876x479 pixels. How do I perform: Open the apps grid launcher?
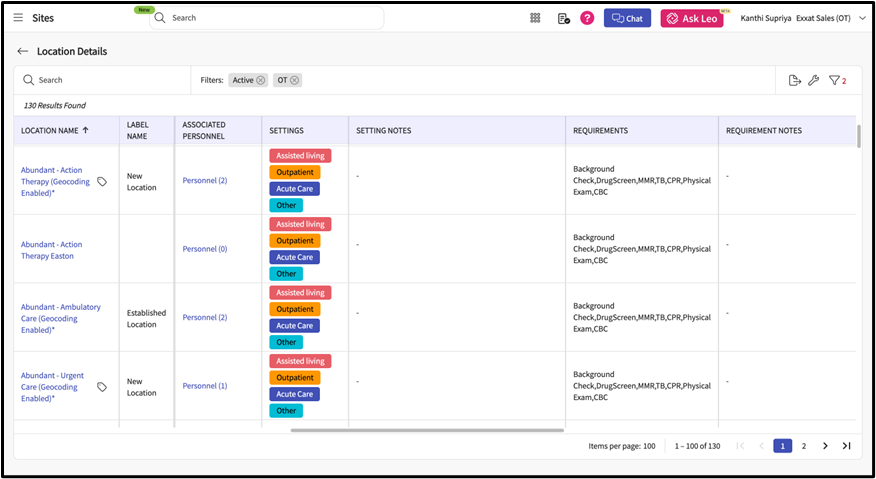(535, 18)
